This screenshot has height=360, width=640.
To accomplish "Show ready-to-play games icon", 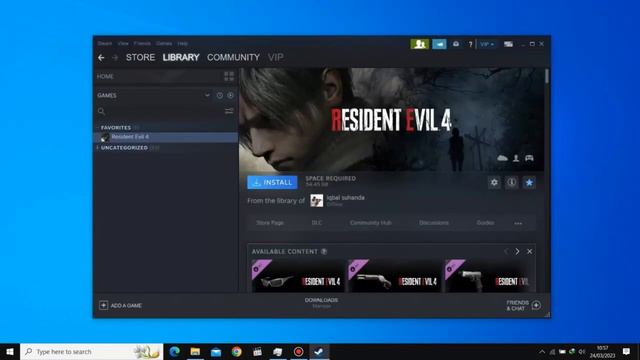I will pyautogui.click(x=231, y=95).
